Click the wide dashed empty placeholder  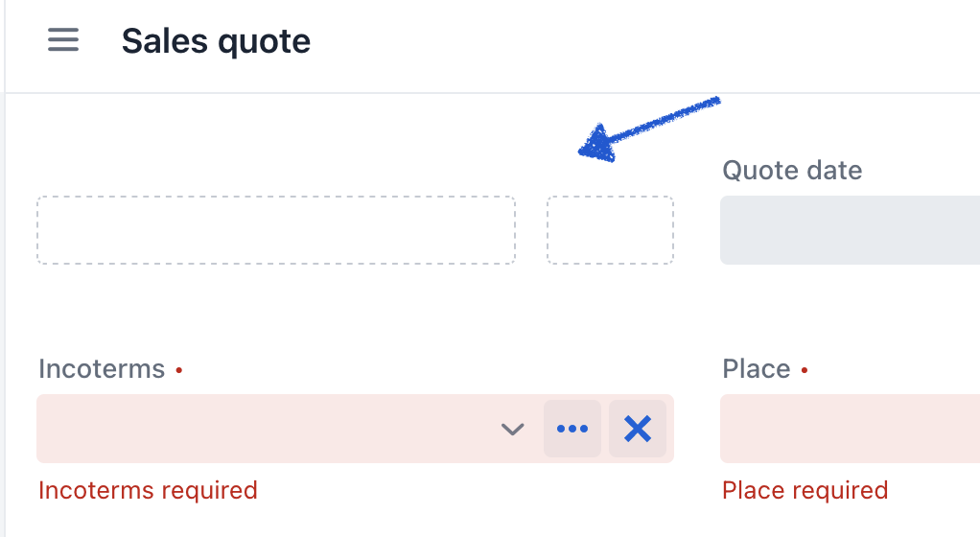click(x=276, y=230)
